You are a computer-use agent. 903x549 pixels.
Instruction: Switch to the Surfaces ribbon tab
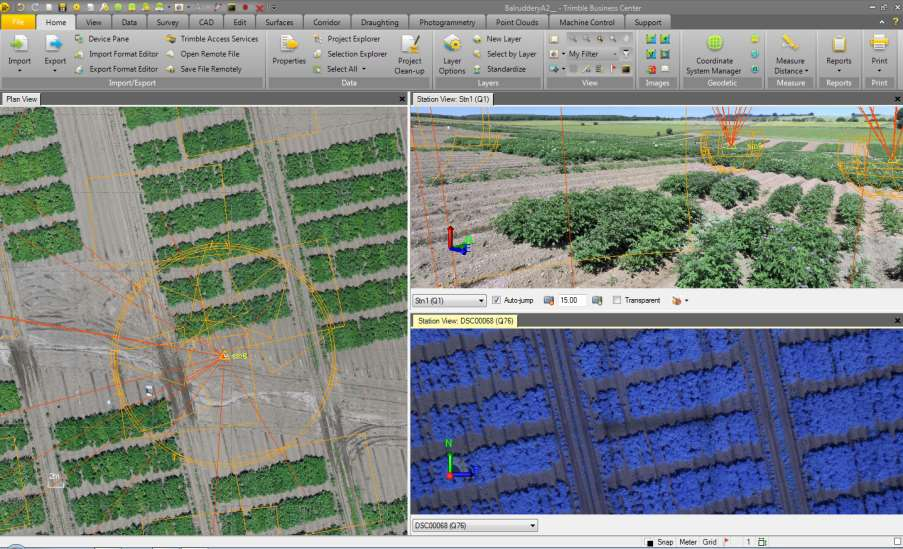[279, 22]
